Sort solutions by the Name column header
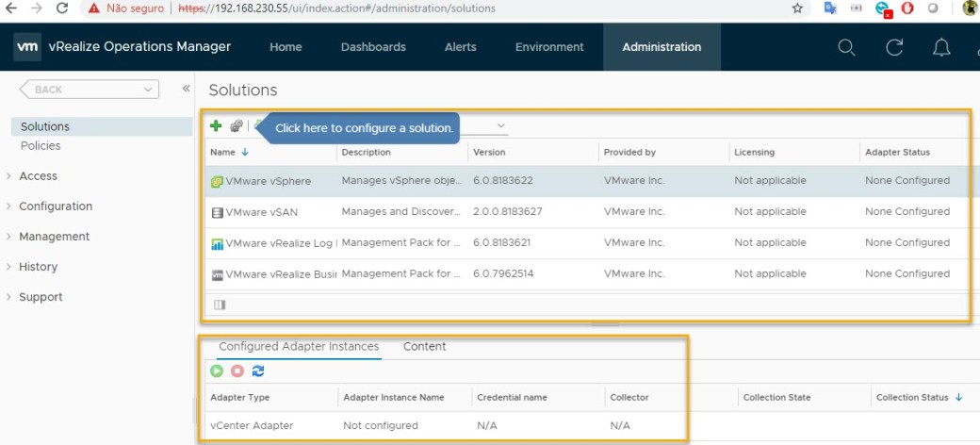Image resolution: width=980 pixels, height=445 pixels. coord(223,152)
